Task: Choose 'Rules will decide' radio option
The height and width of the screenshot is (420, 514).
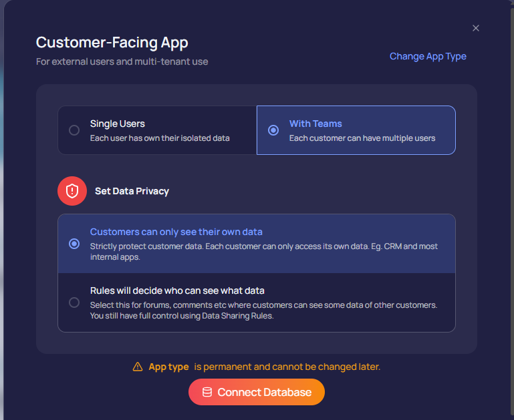Action: 74,302
